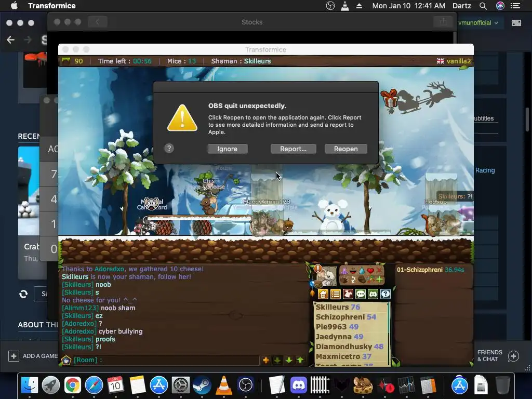Viewport: 532px width, 399px height.
Task: Open Discord from the dock
Action: click(x=299, y=385)
